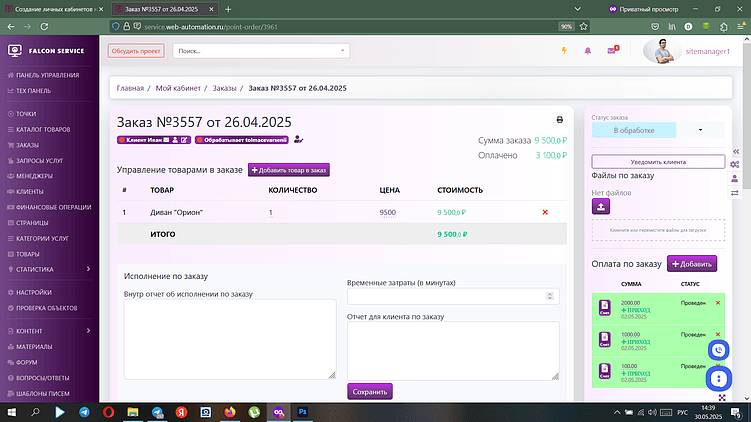Open Шаблоны писем in sidebar

43,394
